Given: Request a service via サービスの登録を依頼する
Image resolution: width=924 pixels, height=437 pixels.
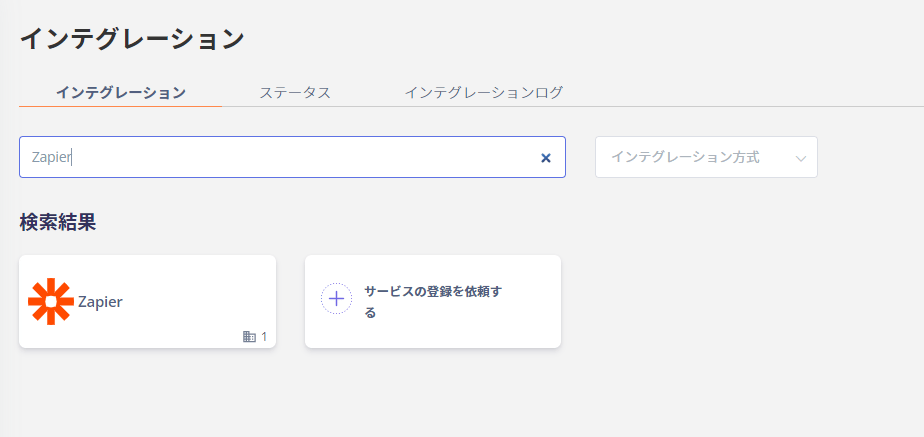Looking at the screenshot, I should point(433,302).
